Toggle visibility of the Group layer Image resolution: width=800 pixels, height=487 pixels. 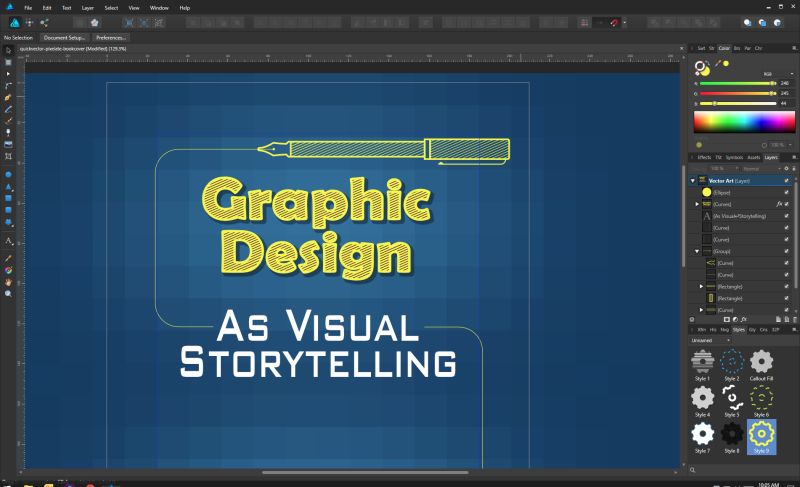coord(786,251)
